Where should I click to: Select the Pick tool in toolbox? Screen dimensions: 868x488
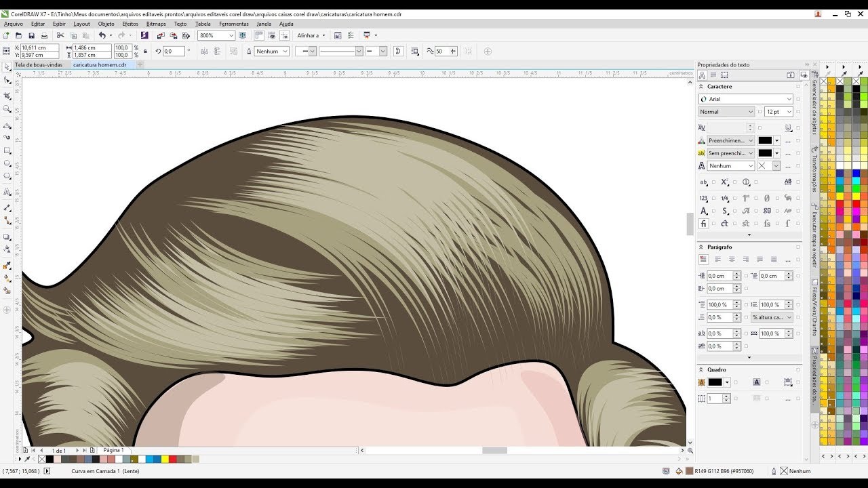tap(7, 66)
